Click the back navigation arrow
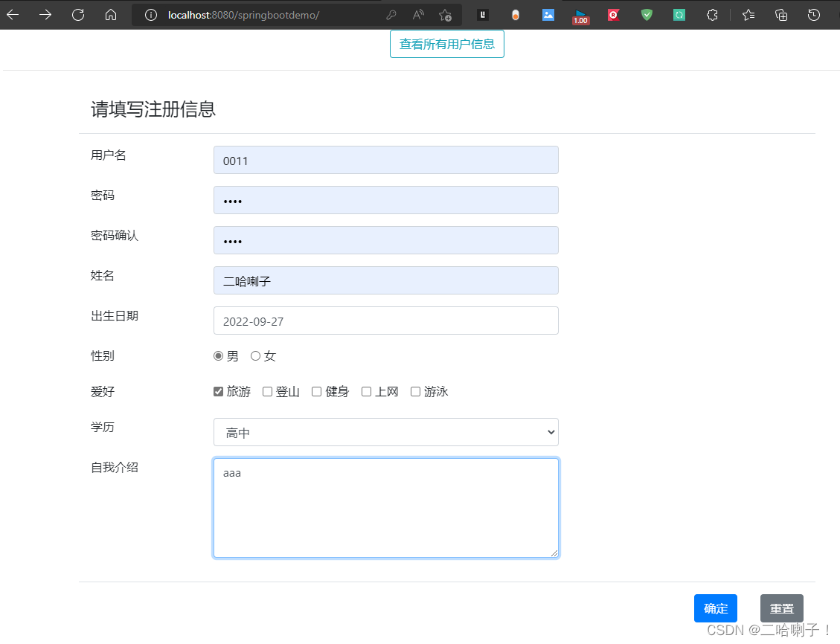840x644 pixels. click(x=13, y=14)
